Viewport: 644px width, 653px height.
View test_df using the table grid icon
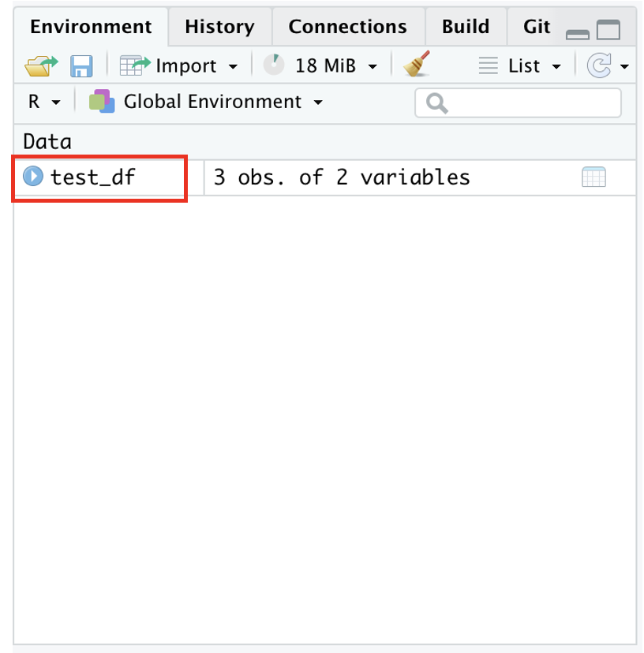(x=593, y=177)
